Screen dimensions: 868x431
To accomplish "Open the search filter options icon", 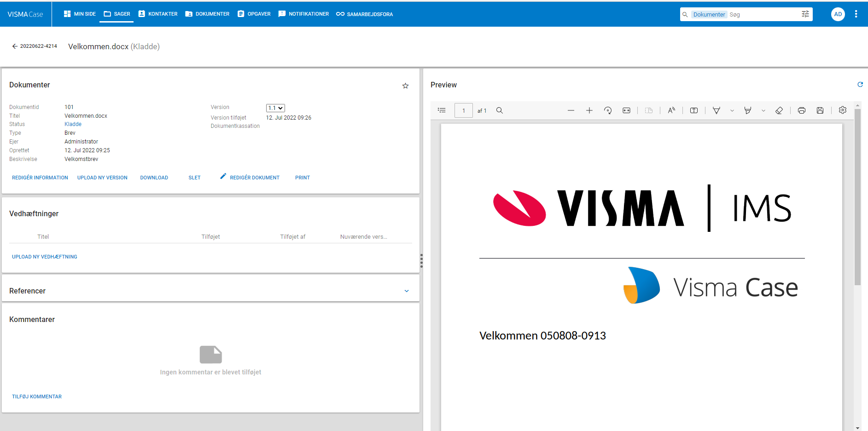I will coord(805,14).
